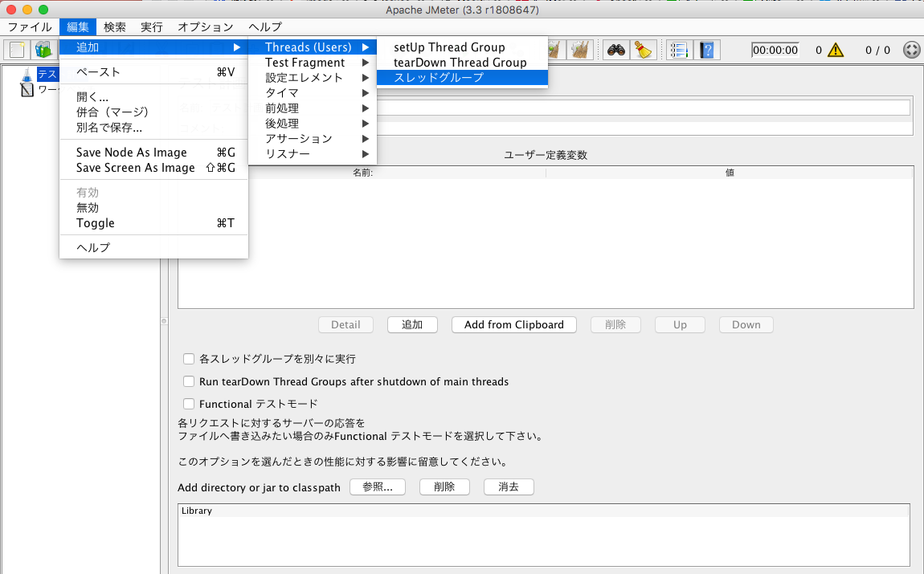Toggle Run tearDown Thread Groups checkbox
The height and width of the screenshot is (574, 924).
tap(190, 381)
